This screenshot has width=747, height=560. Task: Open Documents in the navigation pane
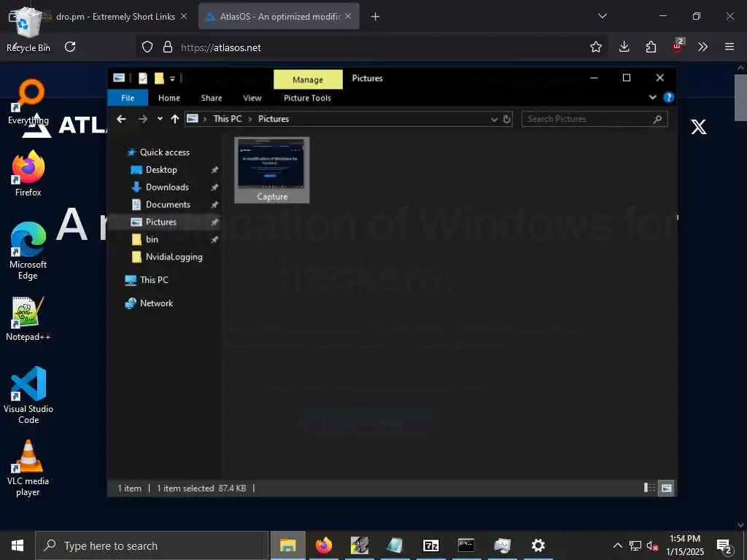168,205
